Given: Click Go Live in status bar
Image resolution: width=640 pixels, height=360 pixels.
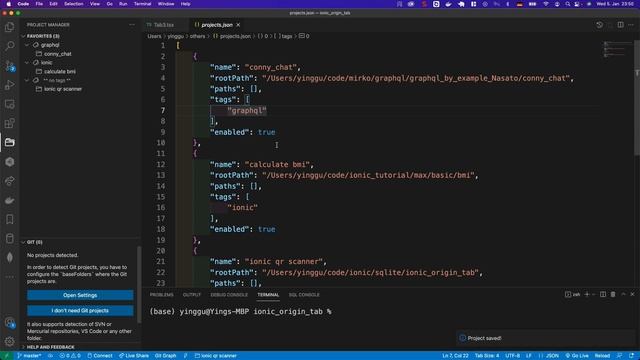Looking at the screenshot, I should tap(577, 356).
